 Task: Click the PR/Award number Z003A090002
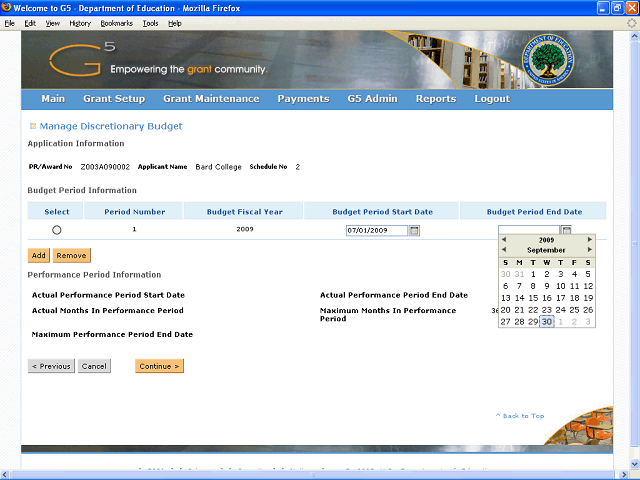pyautogui.click(x=105, y=167)
